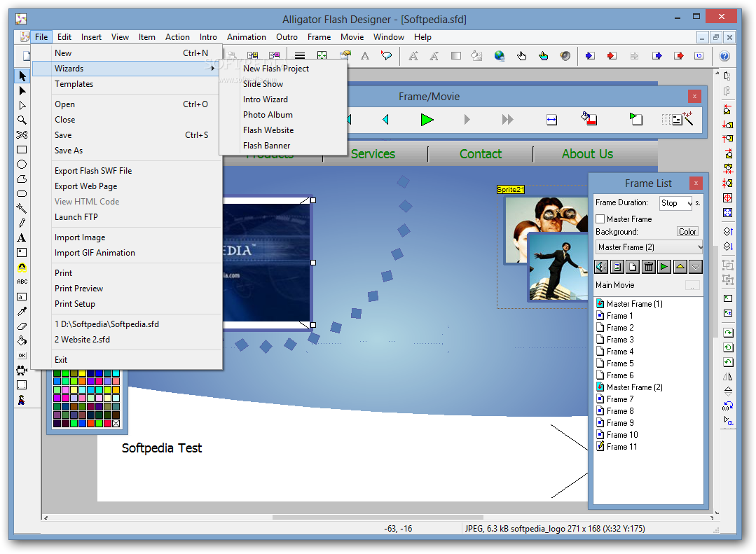Select the paint bucket fill tool

tap(22, 341)
